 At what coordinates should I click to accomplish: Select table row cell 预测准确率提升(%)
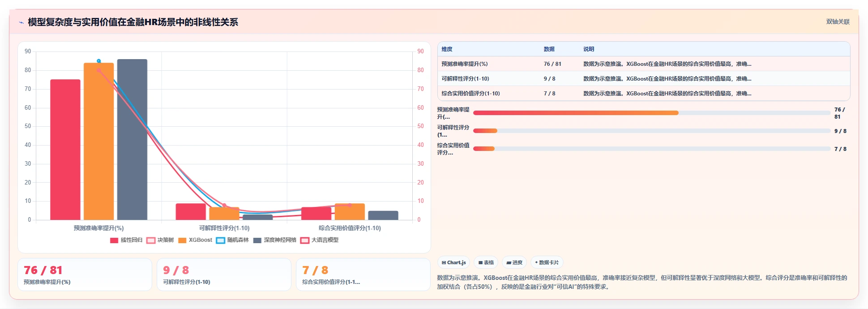click(x=464, y=64)
